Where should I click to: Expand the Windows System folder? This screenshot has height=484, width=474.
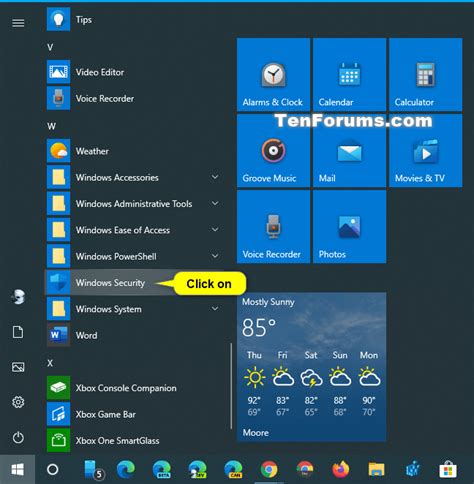point(133,309)
